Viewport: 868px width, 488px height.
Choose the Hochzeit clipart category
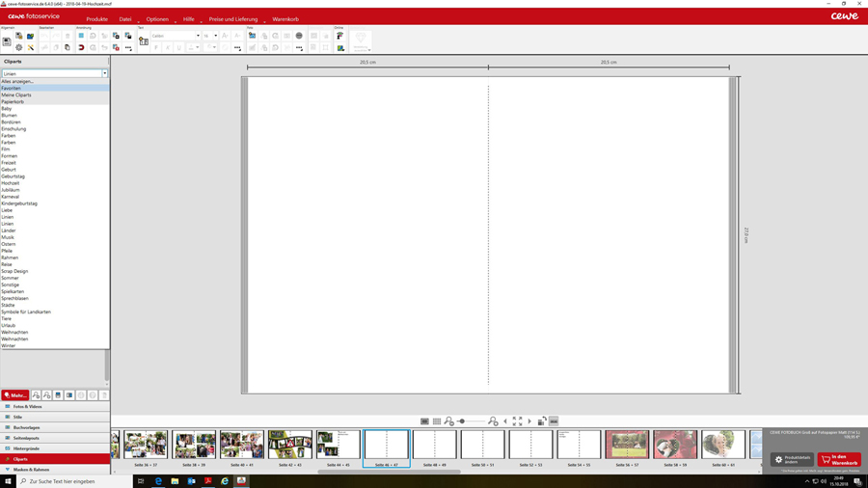tap(54, 183)
